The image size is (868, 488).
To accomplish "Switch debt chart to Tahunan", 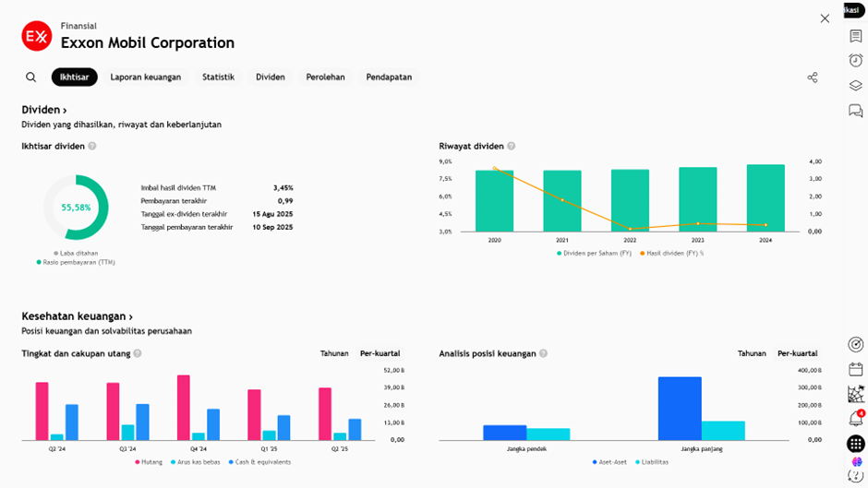I will 334,353.
